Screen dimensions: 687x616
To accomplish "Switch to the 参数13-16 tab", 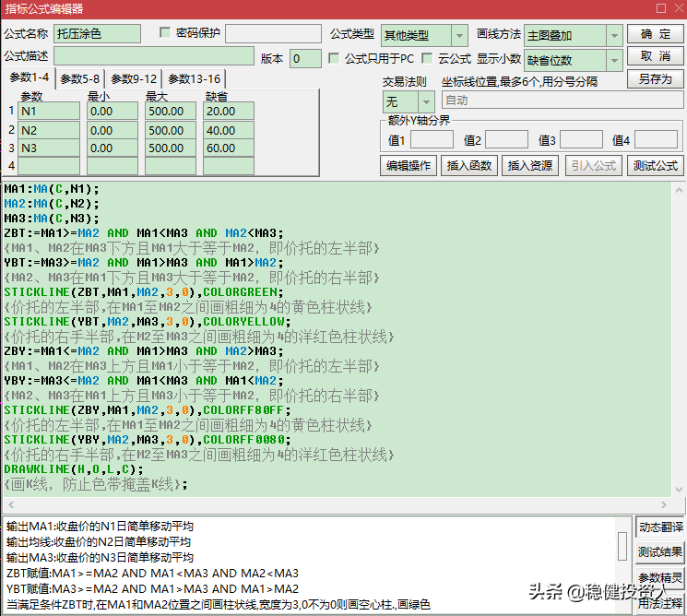I will point(194,79).
